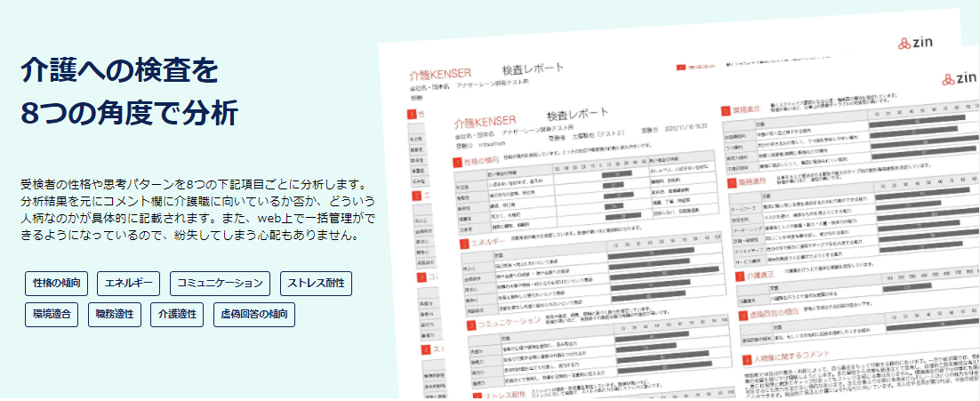980x401 pixels.
Task: Click paragraph line starting きるようになっているので
Action: tap(189, 237)
